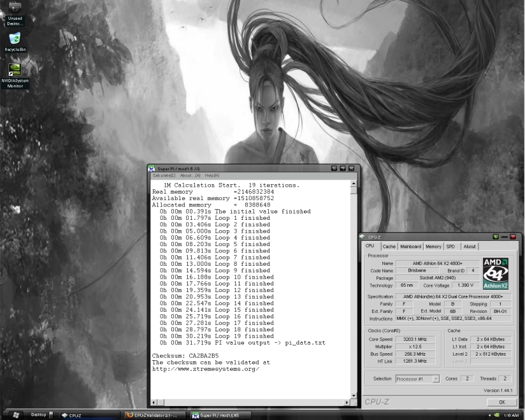Expand the Desktop toolbar chevron

[51, 415]
